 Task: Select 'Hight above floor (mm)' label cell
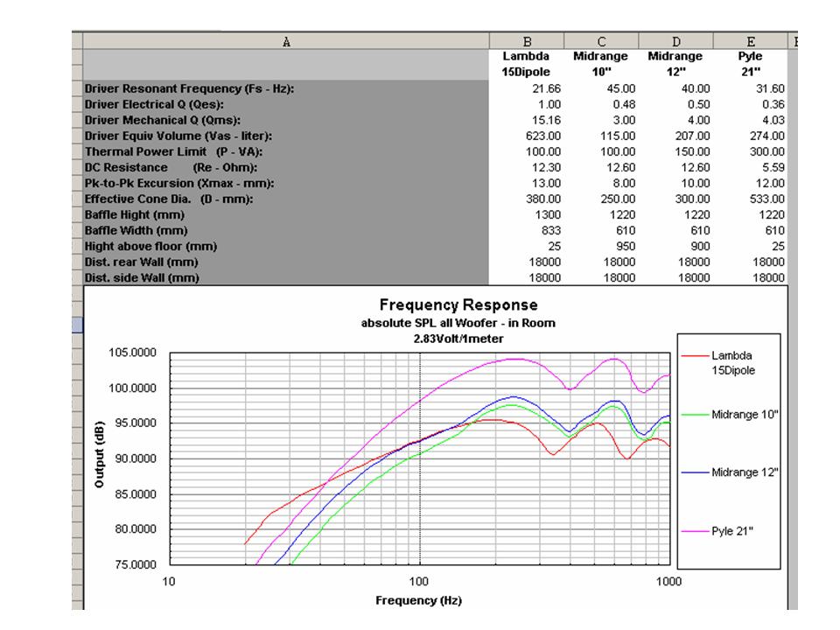click(286, 247)
